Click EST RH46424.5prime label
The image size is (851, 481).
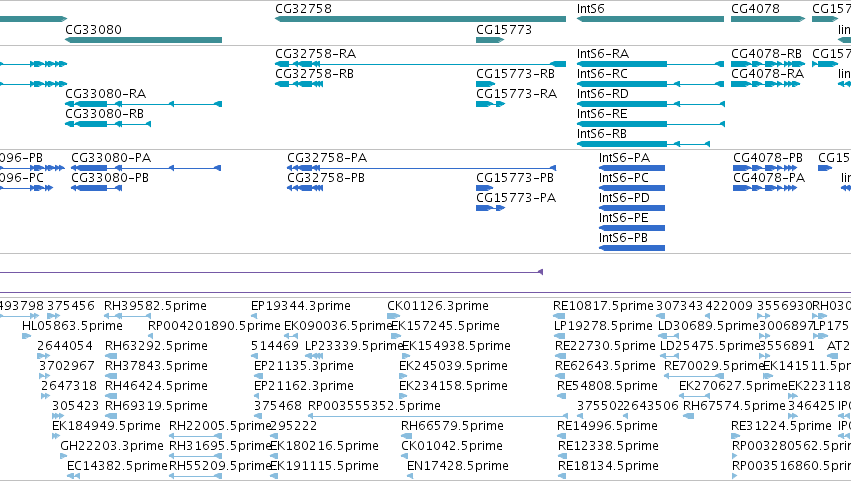pyautogui.click(x=156, y=386)
